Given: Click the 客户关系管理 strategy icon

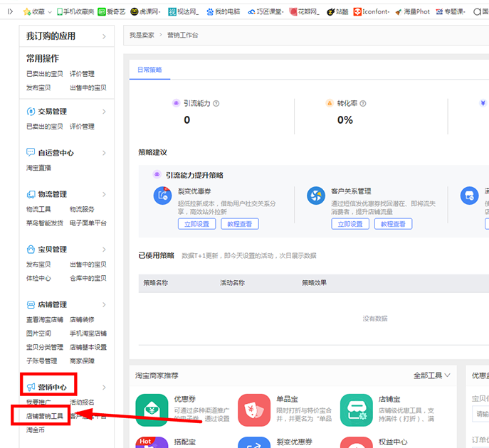Looking at the screenshot, I should tap(316, 196).
